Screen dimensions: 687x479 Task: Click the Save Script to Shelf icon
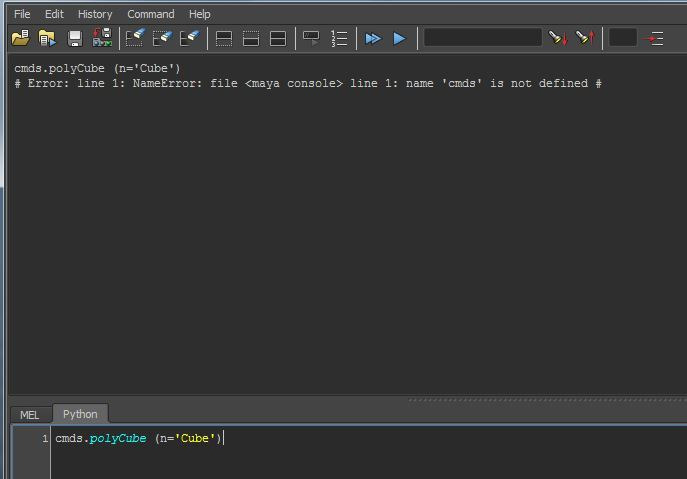pos(102,38)
